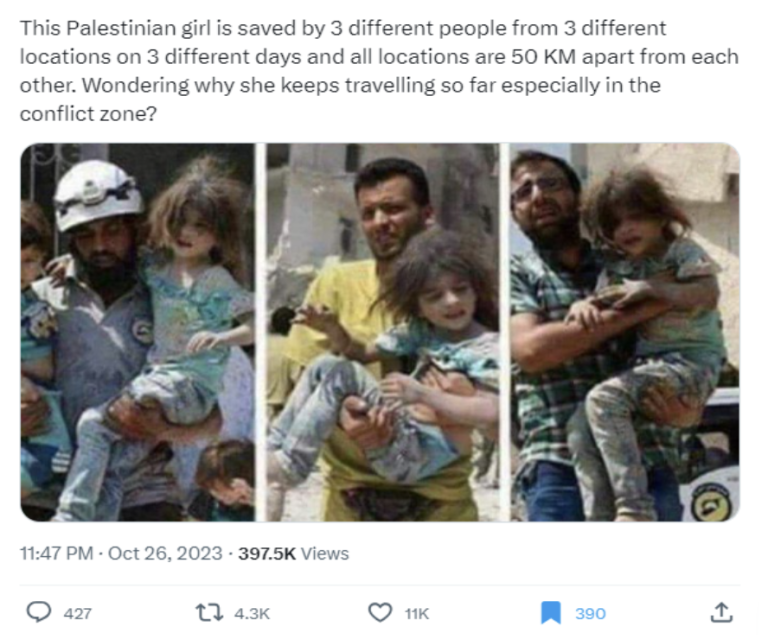Share the tweet using the upload arrow icon

pyautogui.click(x=721, y=612)
